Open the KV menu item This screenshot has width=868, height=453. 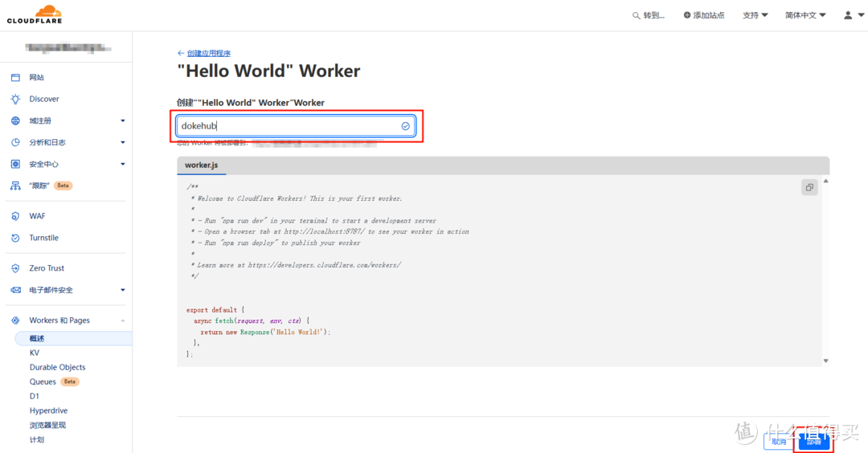point(35,353)
